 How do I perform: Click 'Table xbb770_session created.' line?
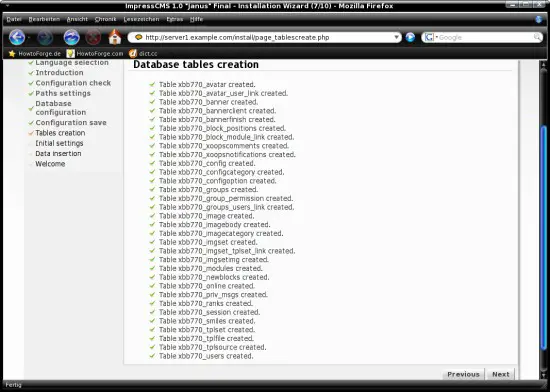point(209,312)
